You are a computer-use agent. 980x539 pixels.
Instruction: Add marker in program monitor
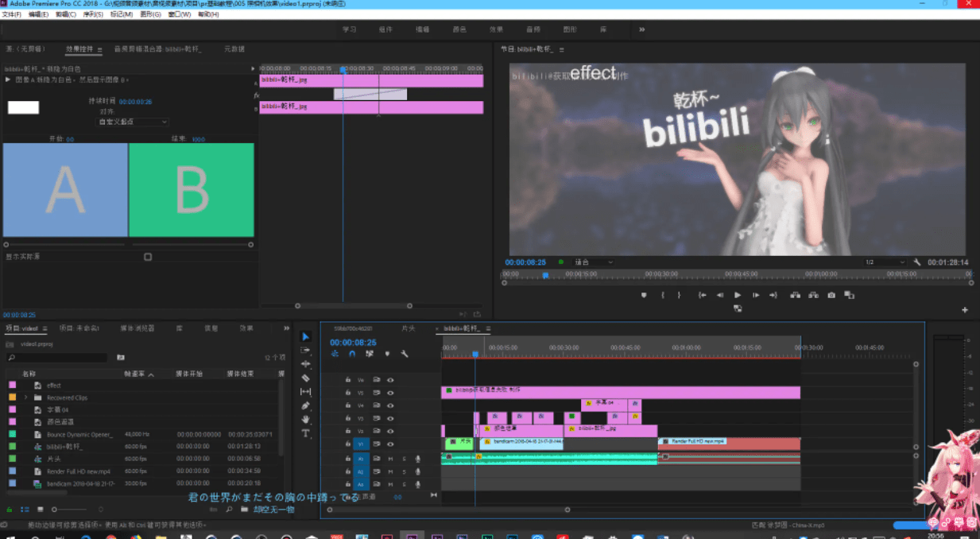[645, 295]
